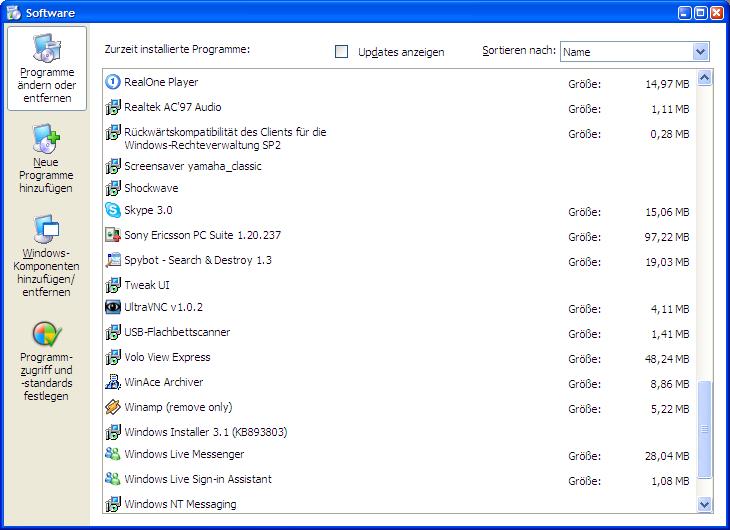The image size is (730, 530).
Task: Click the RealOne Player icon
Action: pos(113,82)
